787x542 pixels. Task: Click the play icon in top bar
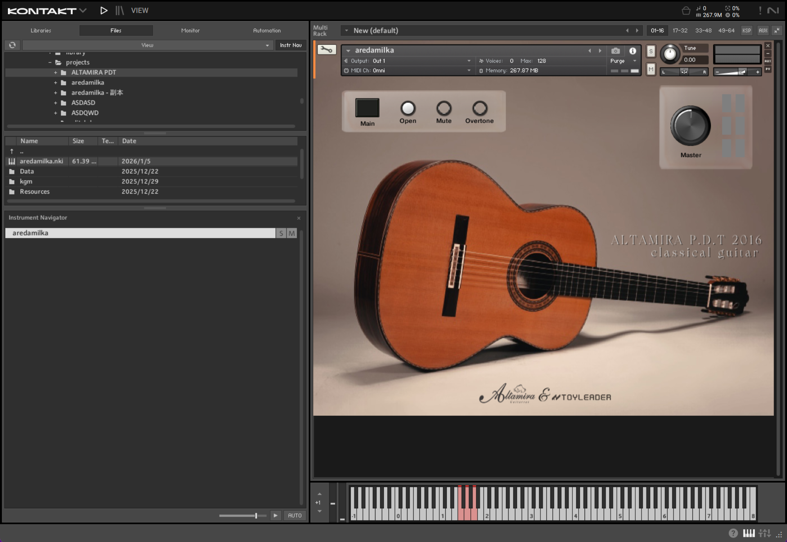tap(103, 11)
